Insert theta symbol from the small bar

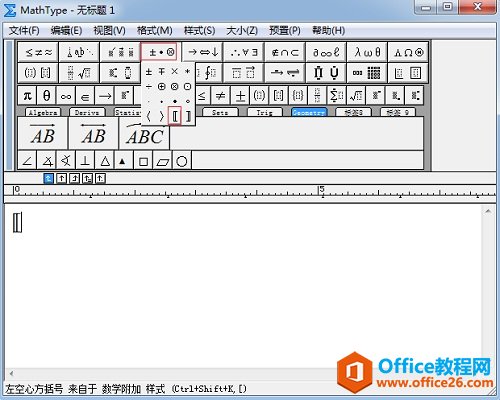(x=47, y=96)
